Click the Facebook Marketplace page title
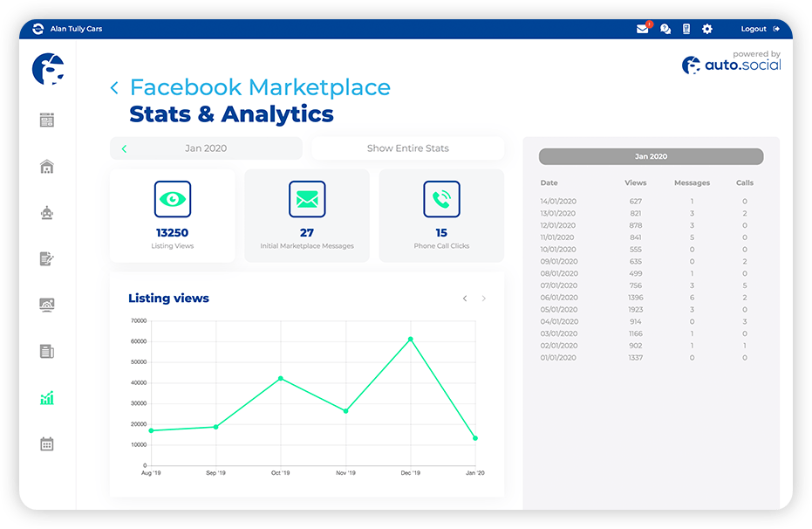 [x=260, y=87]
